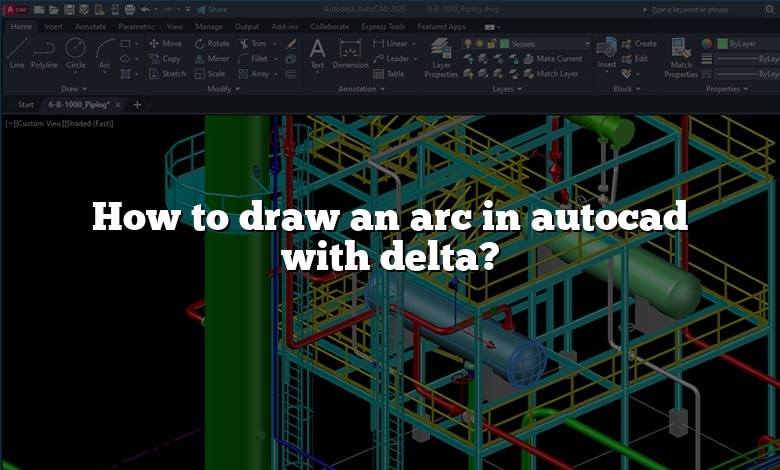Toggle layer freeze sun icon for Vessels
Viewport: 780px width, 470px height.
(480, 44)
